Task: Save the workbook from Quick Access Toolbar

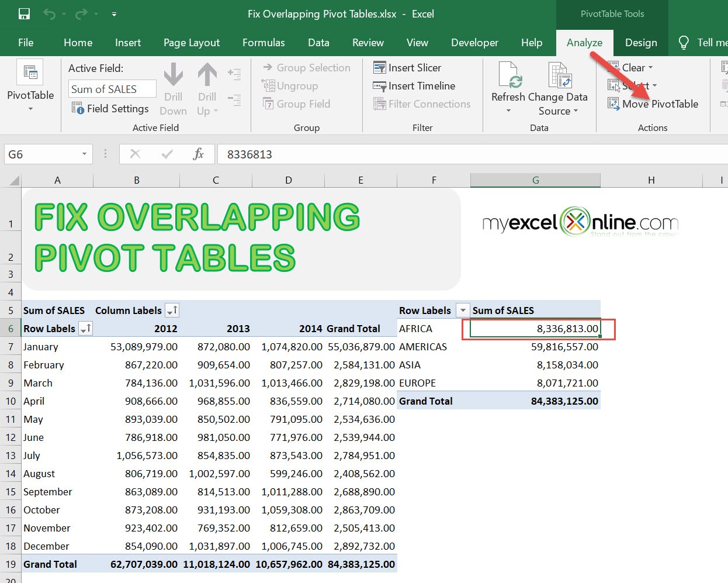Action: (23, 13)
